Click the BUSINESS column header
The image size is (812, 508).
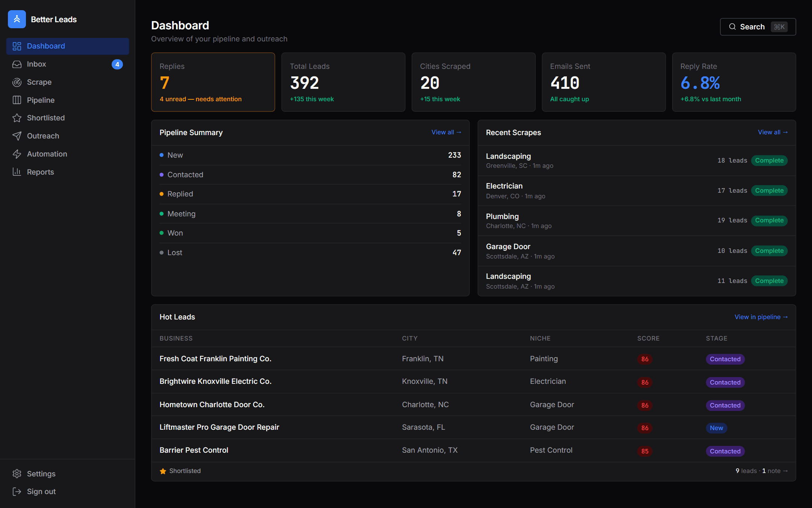176,338
